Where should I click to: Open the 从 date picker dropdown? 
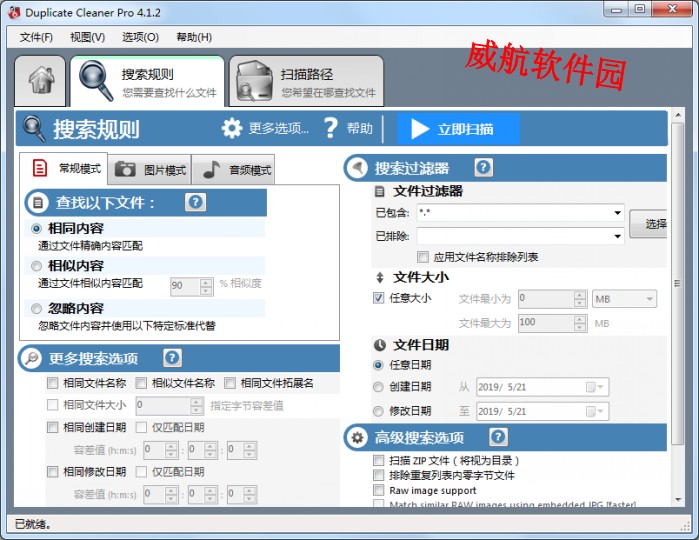click(x=595, y=387)
